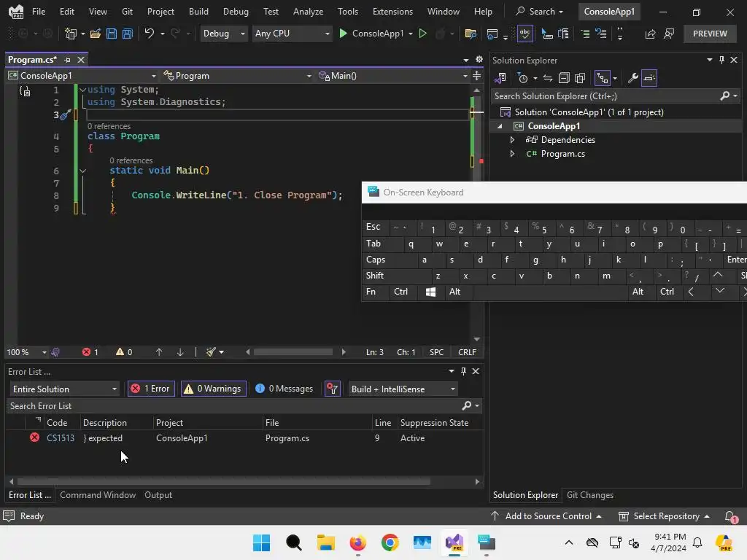747x560 pixels.
Task: Click the editor horizontal scrollbar
Action: click(x=293, y=352)
